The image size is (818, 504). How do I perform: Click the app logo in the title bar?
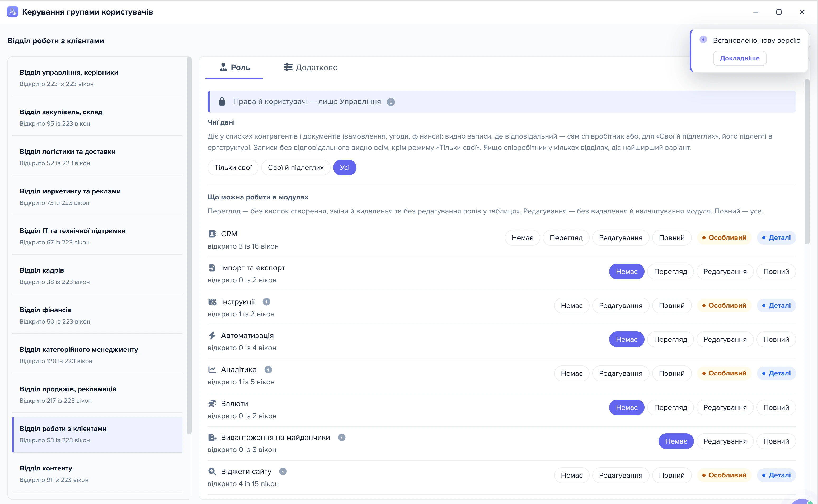13,12
